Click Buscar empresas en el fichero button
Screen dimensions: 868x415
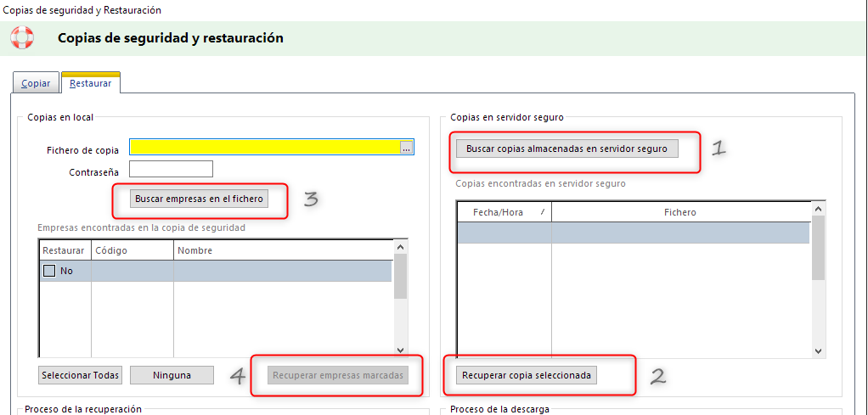(200, 199)
